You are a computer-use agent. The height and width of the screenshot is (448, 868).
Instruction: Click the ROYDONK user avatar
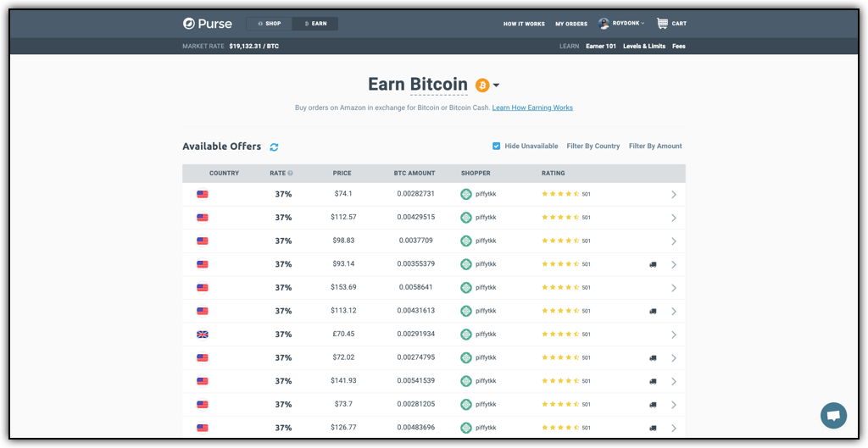pos(604,23)
